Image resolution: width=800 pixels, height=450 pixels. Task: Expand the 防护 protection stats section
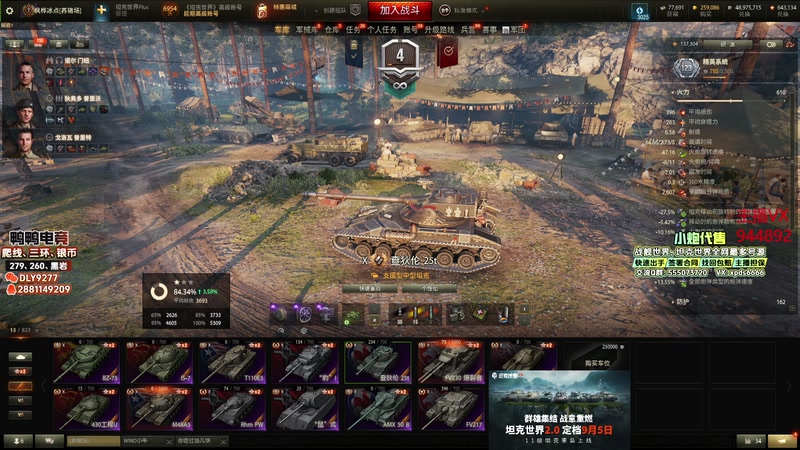(x=682, y=302)
